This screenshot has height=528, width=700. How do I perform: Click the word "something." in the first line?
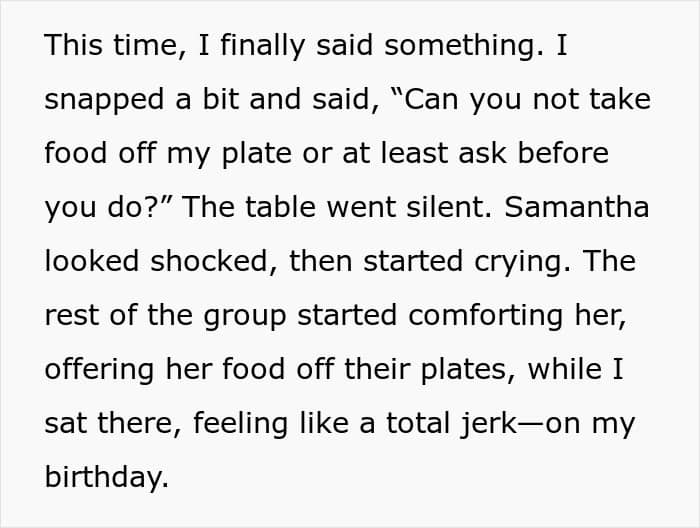click(x=465, y=47)
